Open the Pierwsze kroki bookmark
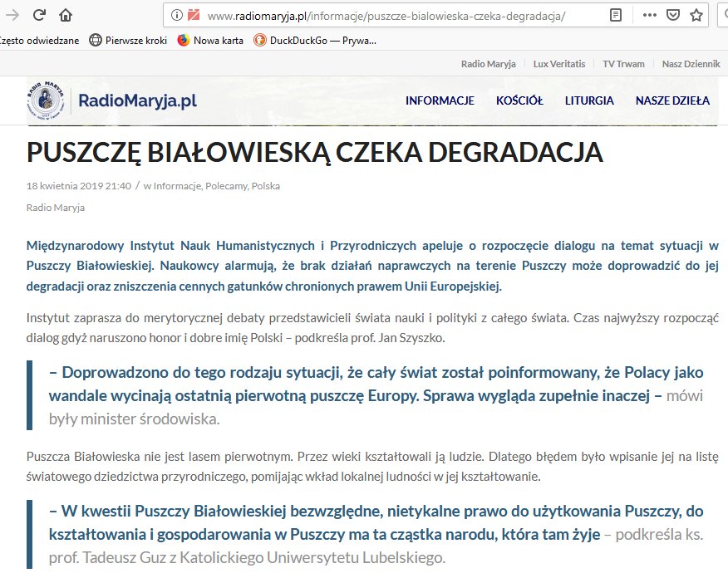 click(128, 41)
